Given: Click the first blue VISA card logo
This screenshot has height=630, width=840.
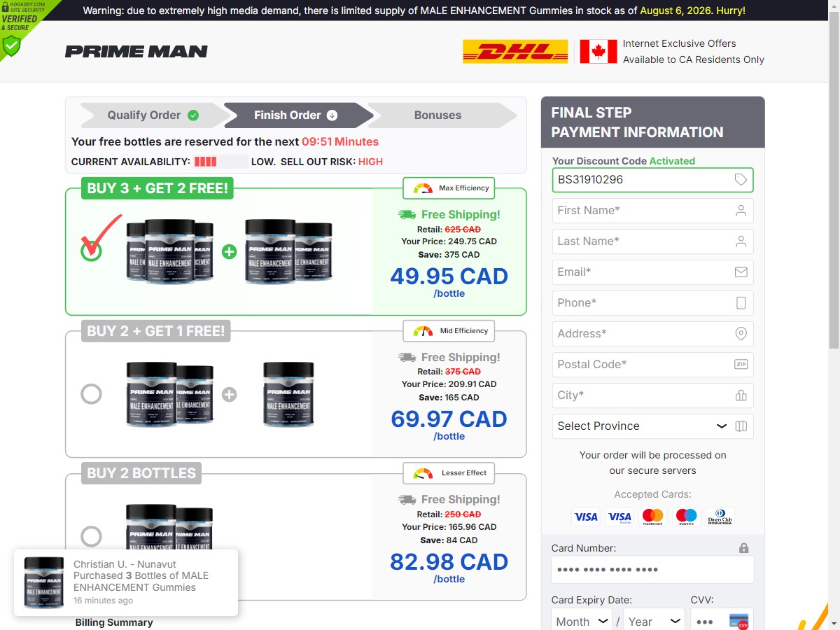Looking at the screenshot, I should (586, 517).
